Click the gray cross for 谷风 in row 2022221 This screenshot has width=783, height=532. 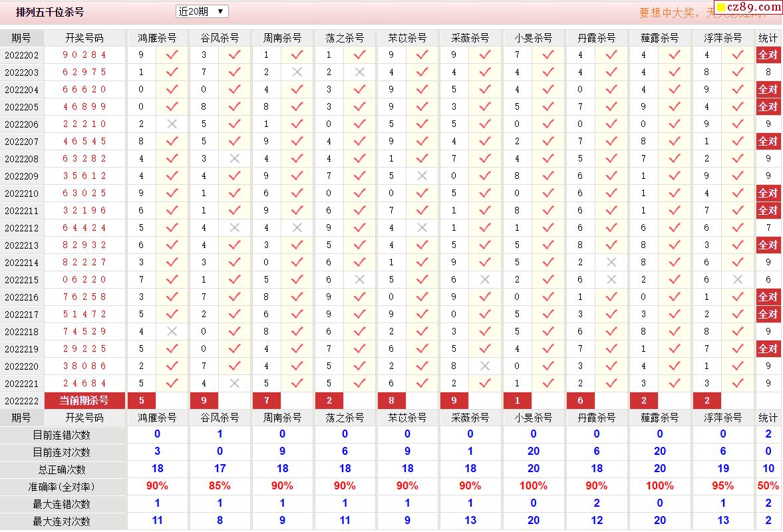pyautogui.click(x=235, y=383)
